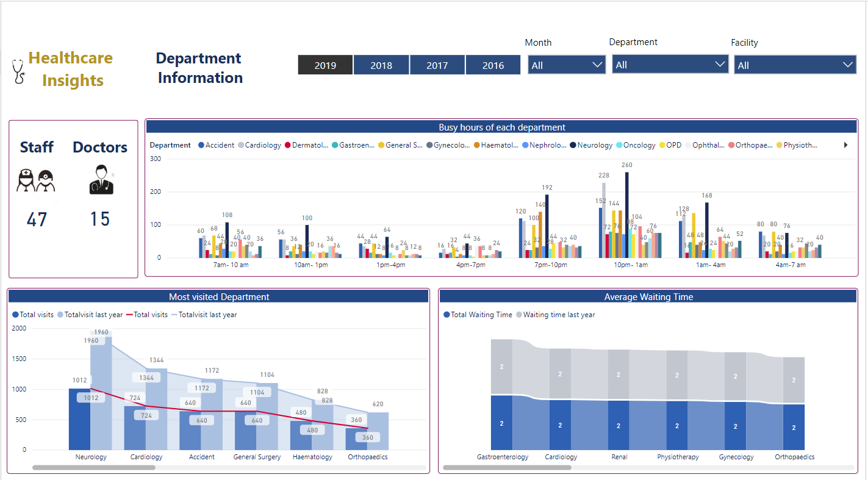
Task: Click the Neurology bar labeled 192
Action: click(x=547, y=226)
